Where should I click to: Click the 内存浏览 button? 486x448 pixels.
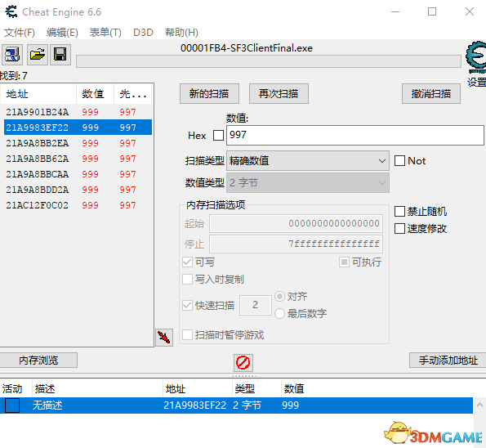38,361
